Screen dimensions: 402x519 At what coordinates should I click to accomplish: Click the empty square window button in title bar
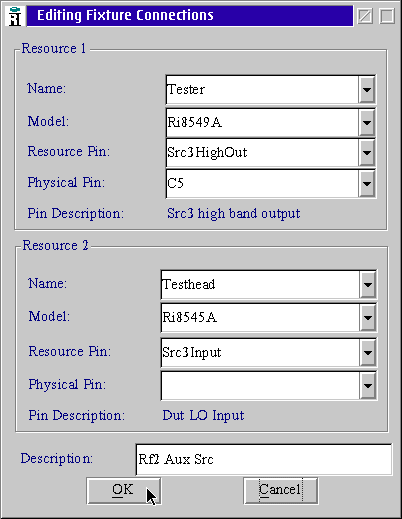387,16
